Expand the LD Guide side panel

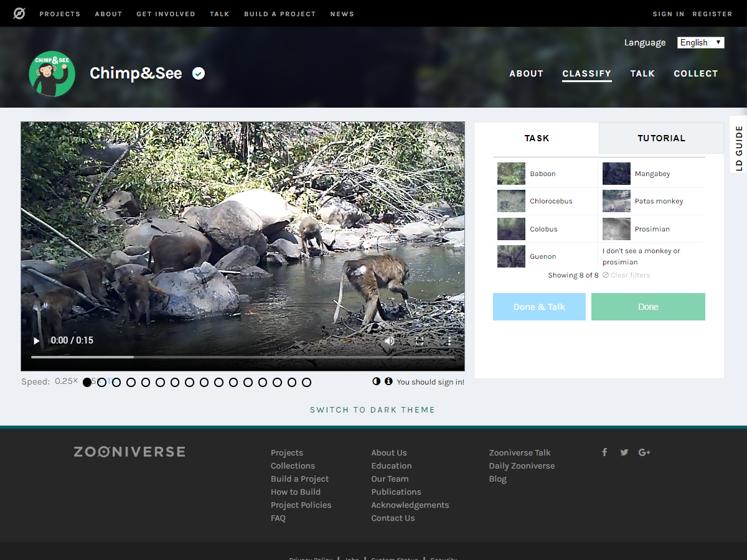(739, 147)
